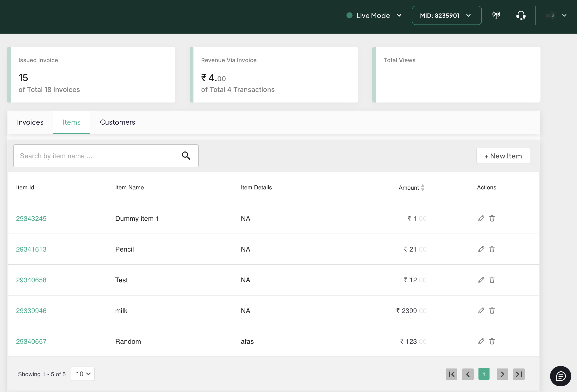This screenshot has width=577, height=392.
Task: Delete the Pencil item
Action: (x=492, y=249)
